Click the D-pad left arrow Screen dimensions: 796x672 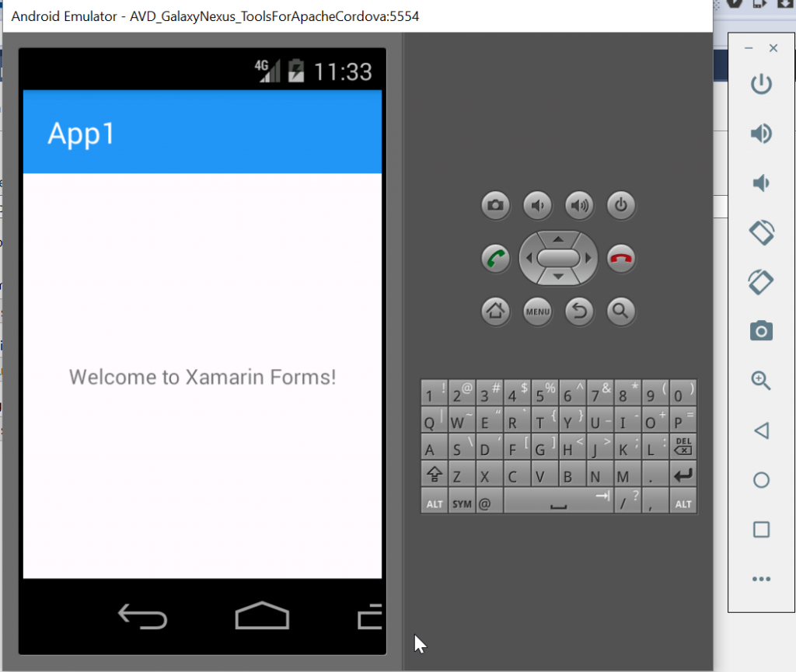point(529,258)
